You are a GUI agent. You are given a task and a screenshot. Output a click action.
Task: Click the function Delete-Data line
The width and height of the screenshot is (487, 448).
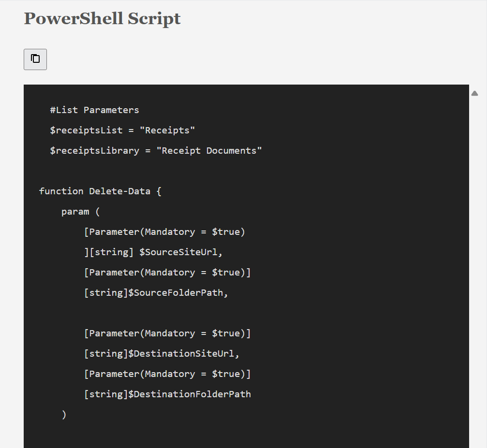pyautogui.click(x=100, y=191)
